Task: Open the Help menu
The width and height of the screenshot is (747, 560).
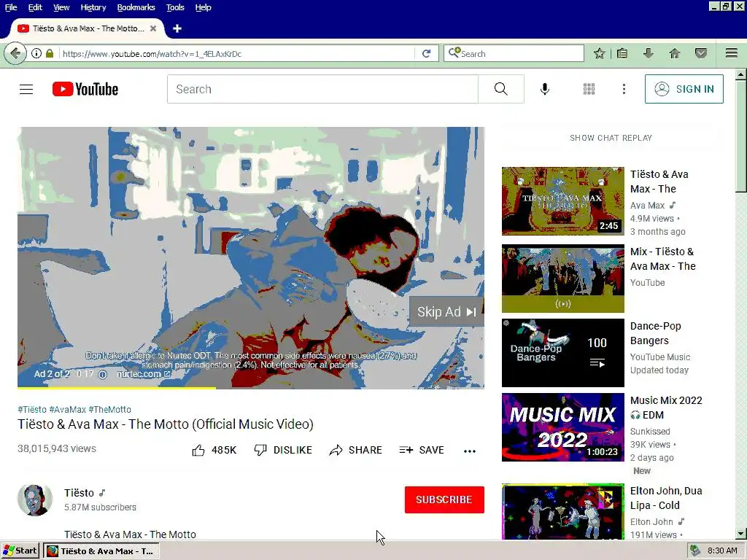Action: point(204,7)
